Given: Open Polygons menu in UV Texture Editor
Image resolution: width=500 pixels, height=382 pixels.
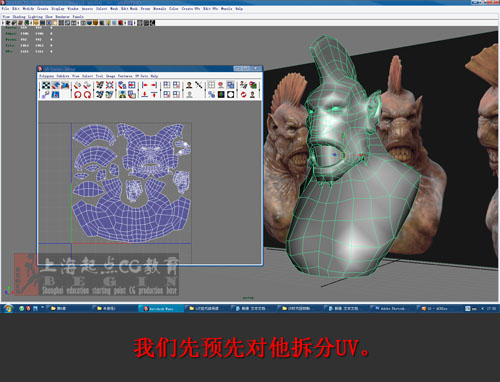Looking at the screenshot, I should pos(46,76).
